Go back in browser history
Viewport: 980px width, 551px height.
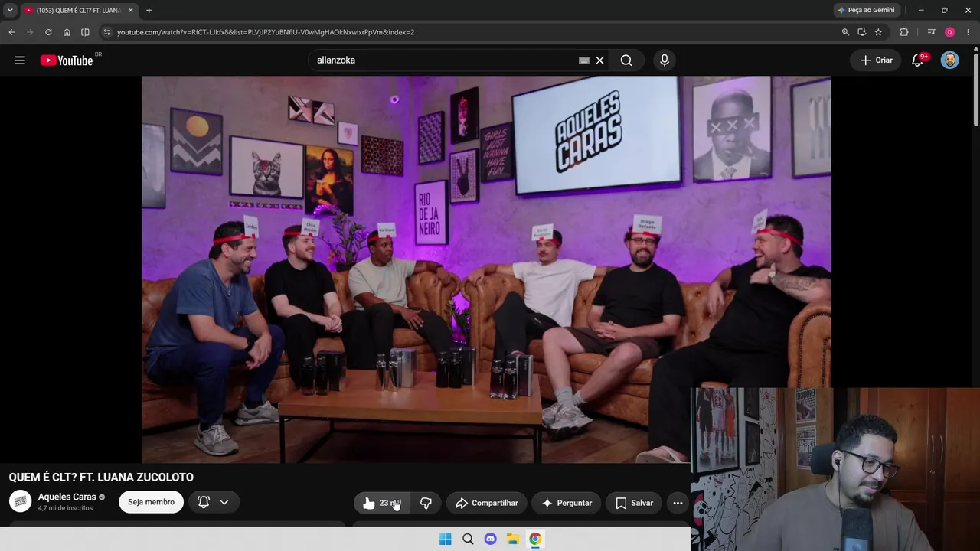pos(11,32)
